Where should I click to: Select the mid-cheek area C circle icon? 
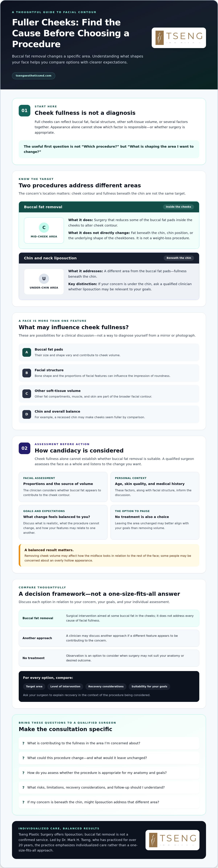pyautogui.click(x=44, y=227)
